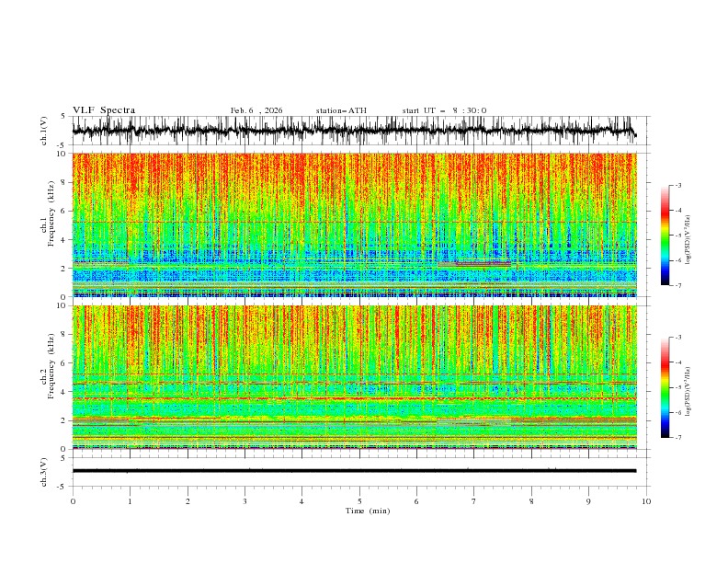Viewport: 728px width, 563px height.
Task: Click the ch.3 flat waveform trace
Action: tap(354, 471)
